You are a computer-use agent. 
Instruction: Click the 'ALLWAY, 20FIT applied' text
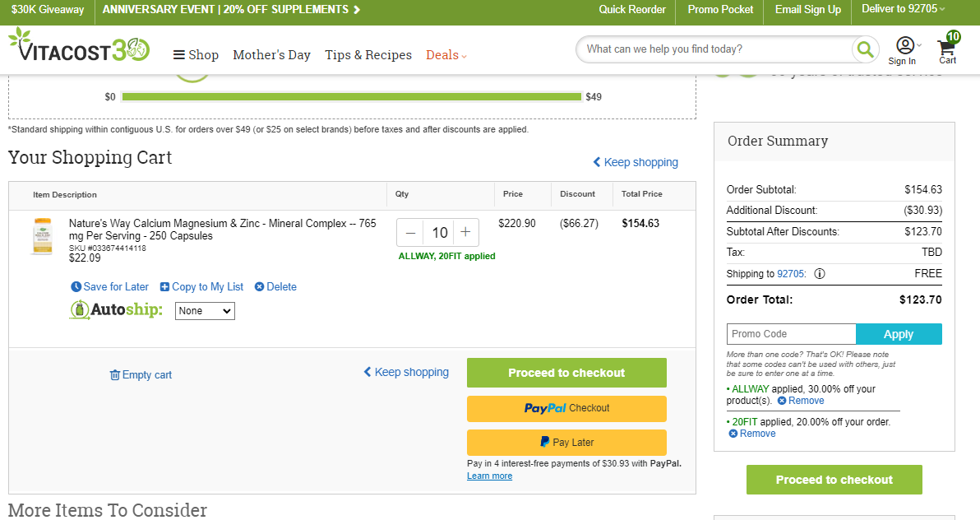coord(447,256)
